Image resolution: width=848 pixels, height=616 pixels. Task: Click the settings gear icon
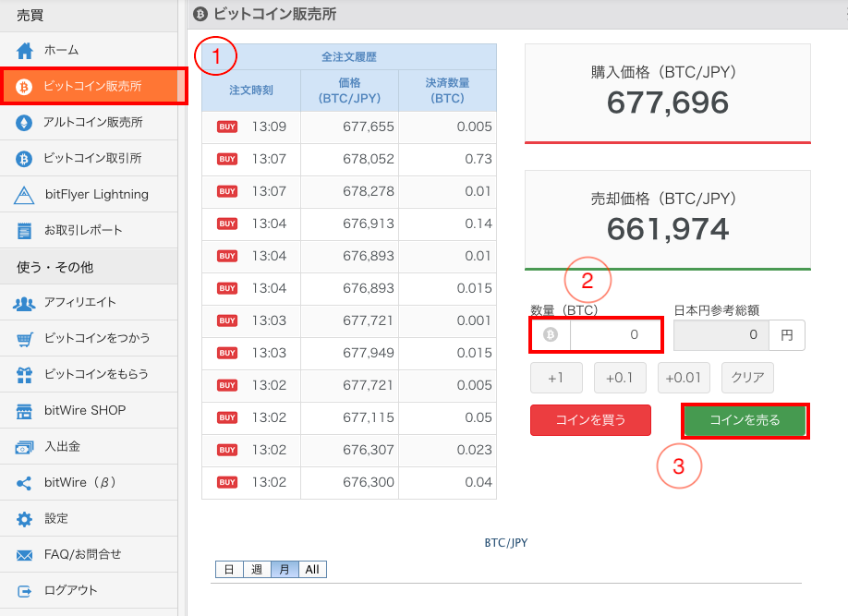click(x=24, y=519)
